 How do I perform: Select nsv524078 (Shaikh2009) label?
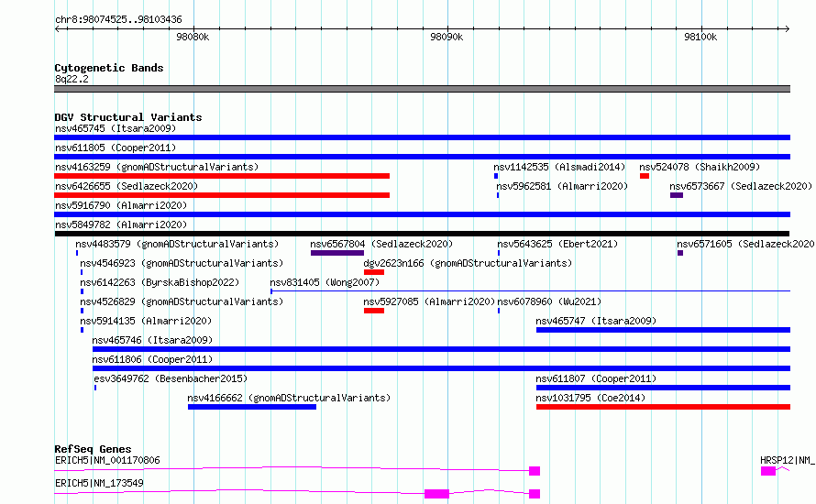click(x=700, y=167)
